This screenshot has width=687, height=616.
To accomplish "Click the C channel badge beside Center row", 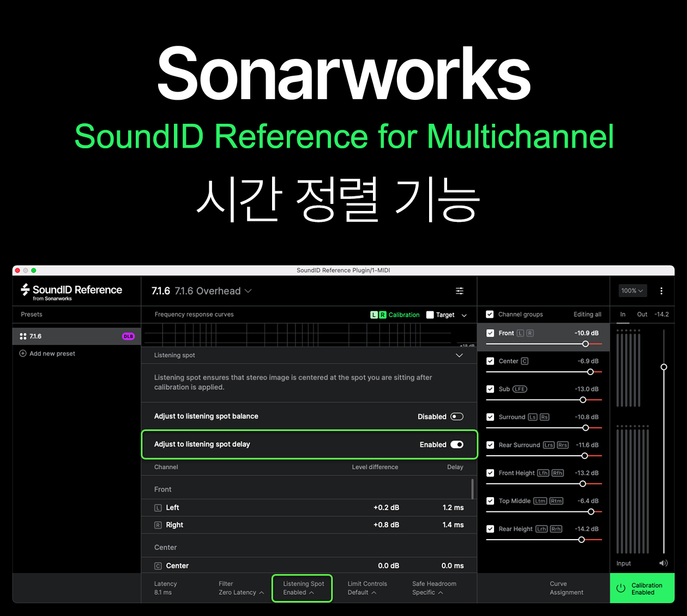I will click(x=158, y=566).
